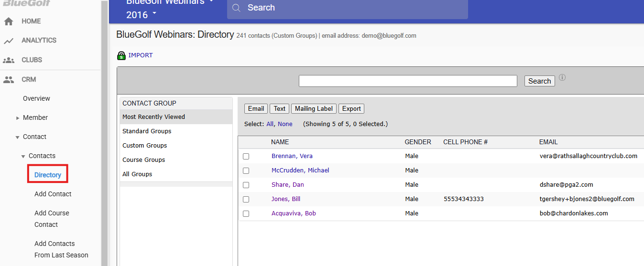644x266 pixels.
Task: Click the Email button
Action: 256,109
